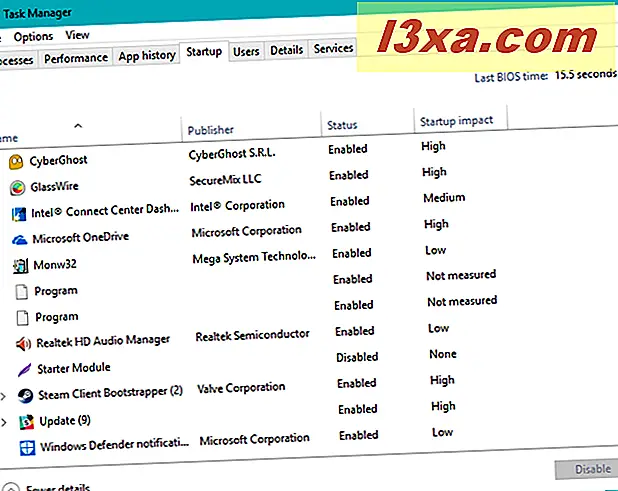Switch to the Performance tab
Screen dimensions: 618x491
[x=76, y=58]
